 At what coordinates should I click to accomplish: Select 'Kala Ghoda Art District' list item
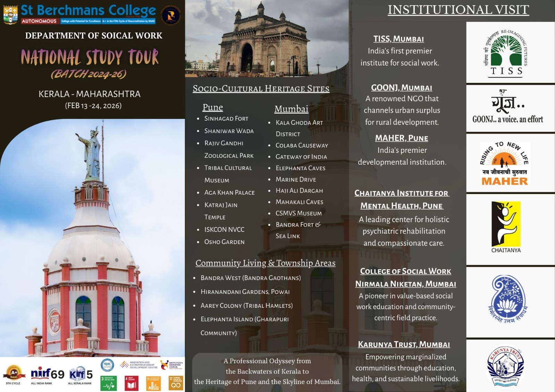(299, 128)
